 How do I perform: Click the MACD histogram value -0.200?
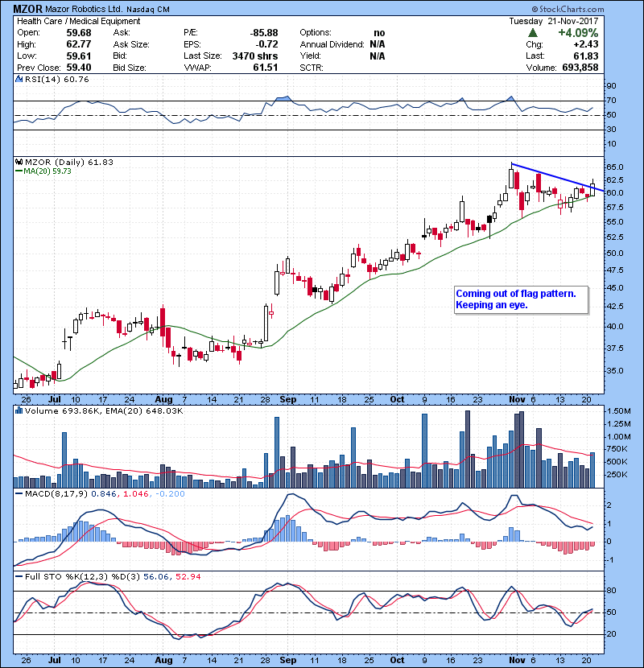pos(170,494)
